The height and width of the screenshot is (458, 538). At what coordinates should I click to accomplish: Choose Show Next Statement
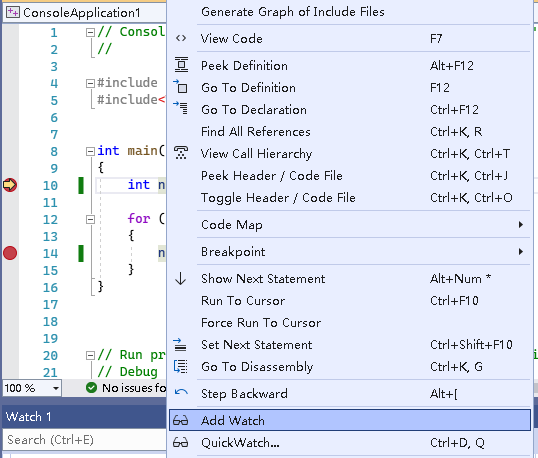pos(350,279)
